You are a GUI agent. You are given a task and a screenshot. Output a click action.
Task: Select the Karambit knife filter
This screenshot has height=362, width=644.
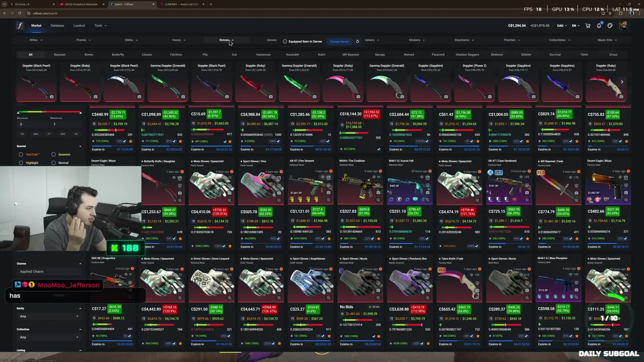[292, 54]
